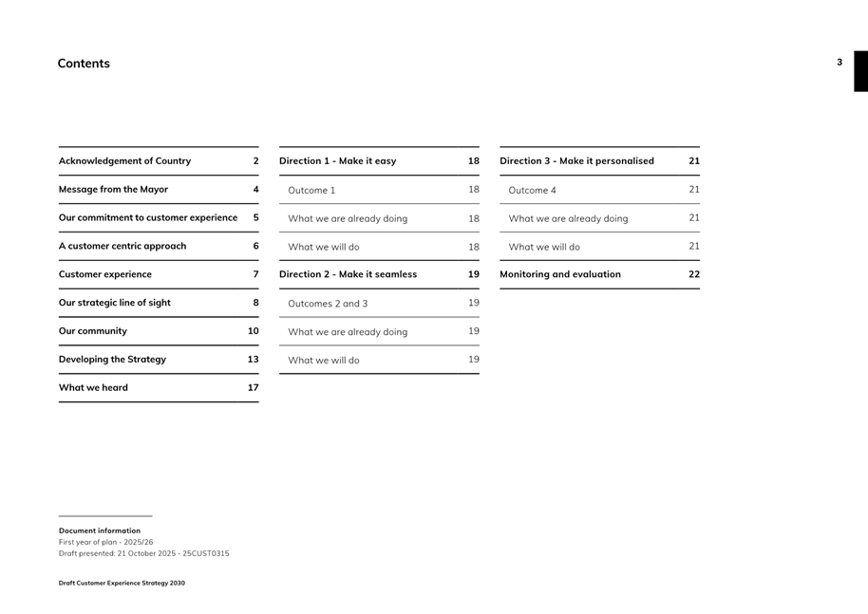Open the Acknowledgement of Country entry
Screen dimensions: 868x614
124,161
